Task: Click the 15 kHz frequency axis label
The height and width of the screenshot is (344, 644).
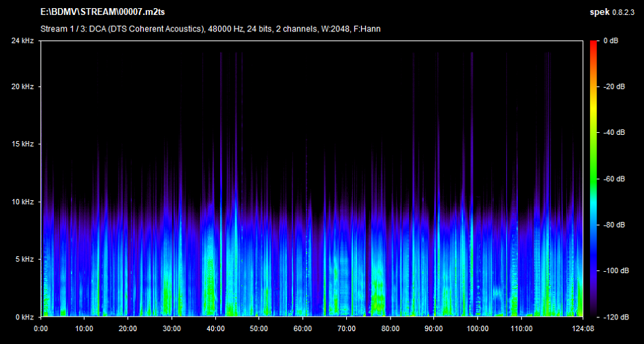Action: coord(22,144)
